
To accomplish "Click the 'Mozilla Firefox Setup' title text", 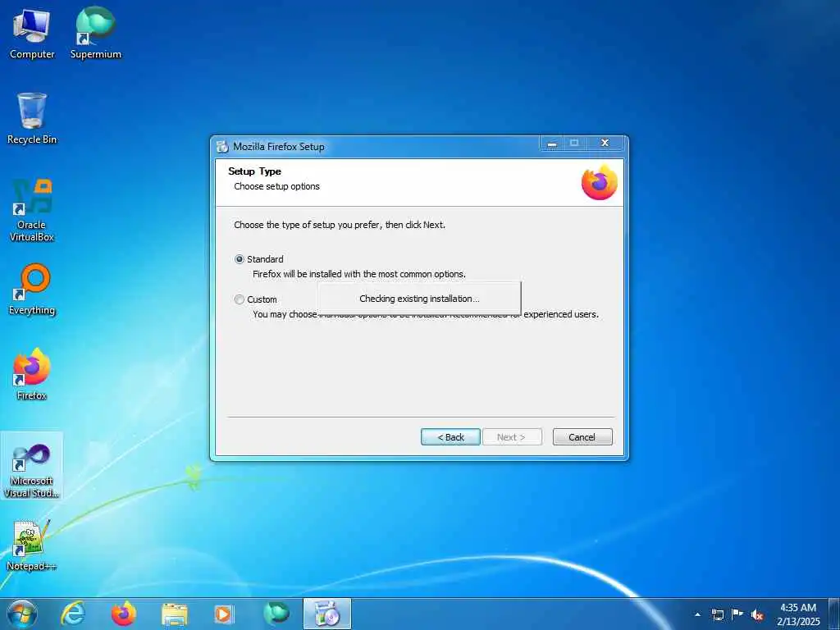I will (279, 146).
